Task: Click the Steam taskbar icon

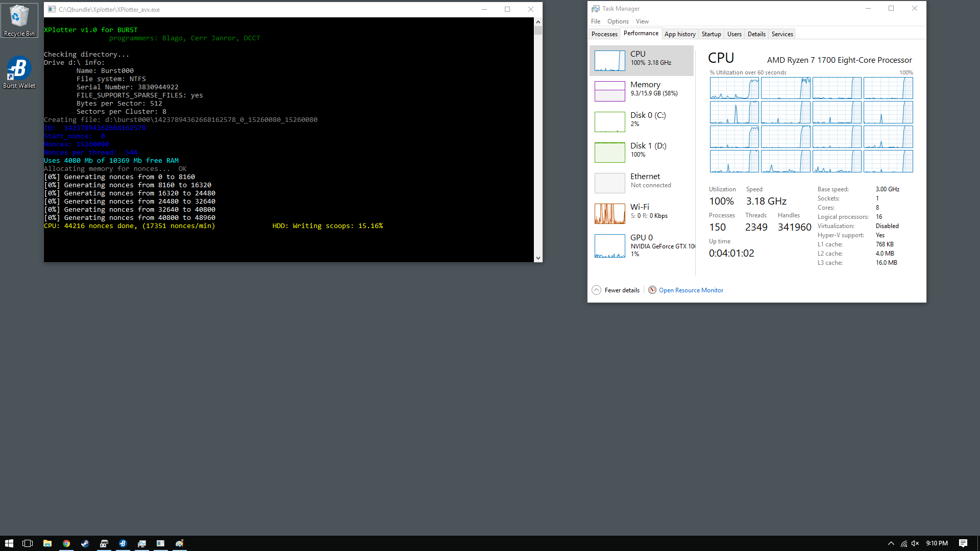Action: click(x=85, y=543)
